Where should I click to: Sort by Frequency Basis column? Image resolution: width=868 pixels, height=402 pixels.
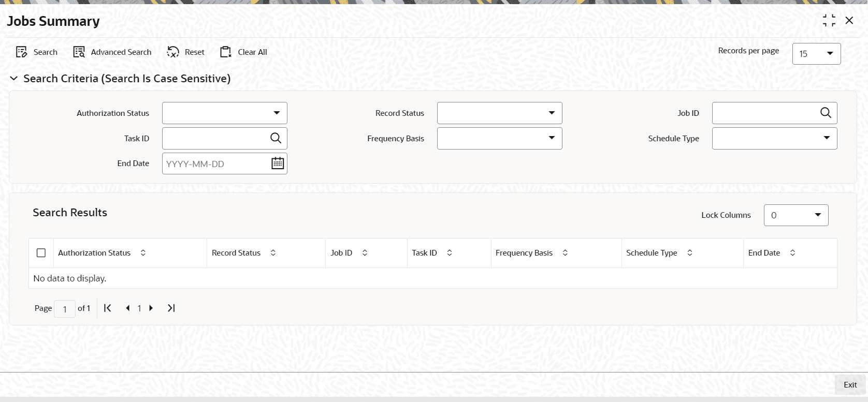(x=565, y=253)
